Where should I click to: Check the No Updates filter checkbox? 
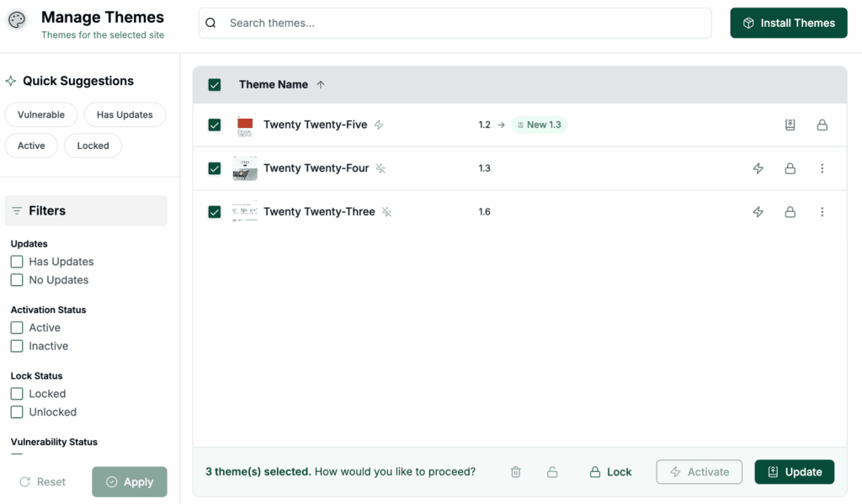(x=17, y=279)
